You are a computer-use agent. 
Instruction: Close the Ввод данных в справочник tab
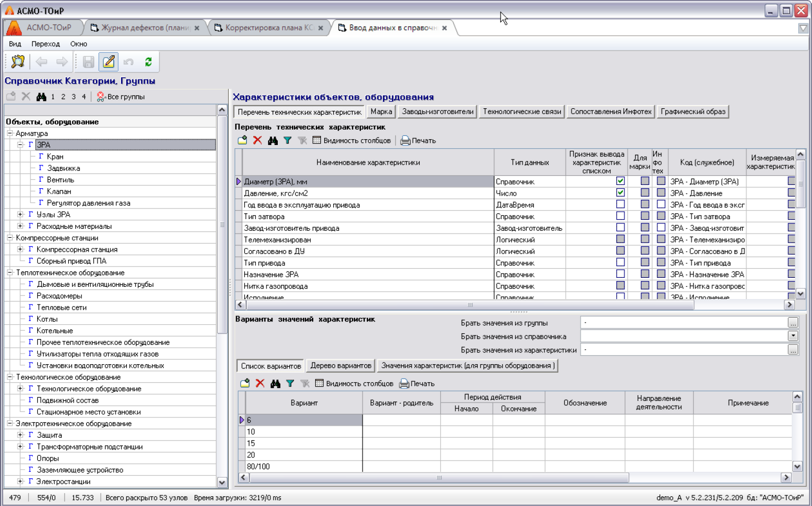tap(444, 28)
